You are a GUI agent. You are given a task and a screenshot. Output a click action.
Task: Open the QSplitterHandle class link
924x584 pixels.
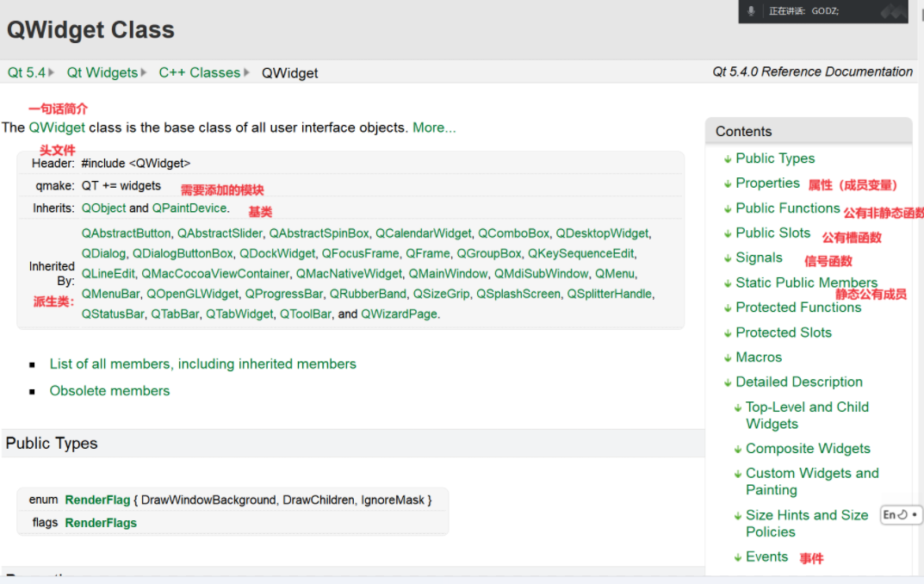pyautogui.click(x=610, y=294)
